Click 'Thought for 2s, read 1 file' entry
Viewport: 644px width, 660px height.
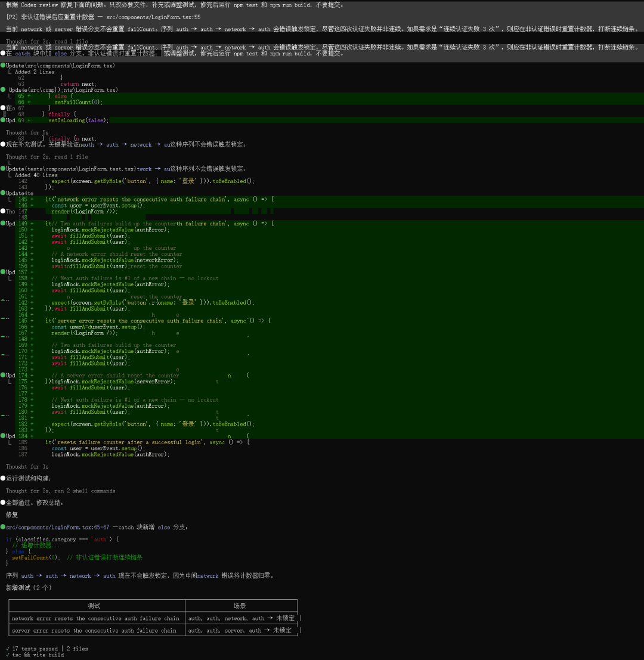coord(47,157)
